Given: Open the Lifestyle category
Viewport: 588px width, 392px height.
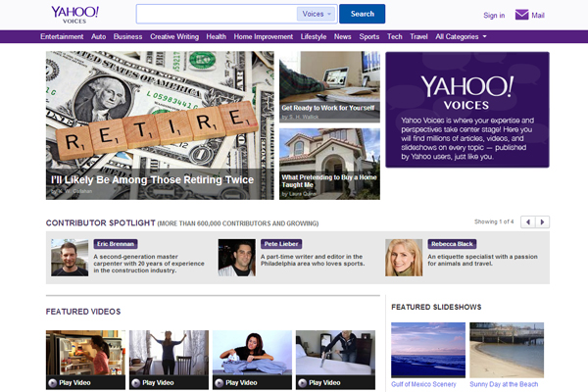Looking at the screenshot, I should pyautogui.click(x=314, y=36).
